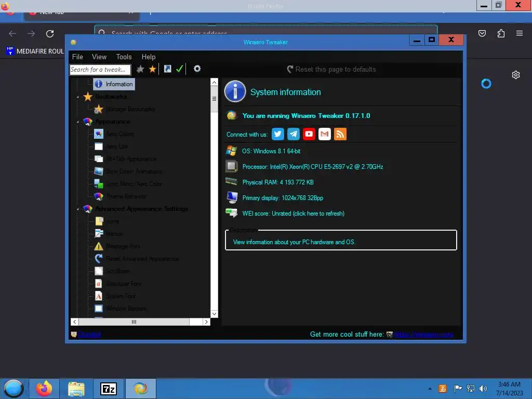Click the Appearance category icon
This screenshot has width=532, height=399.
[87, 122]
